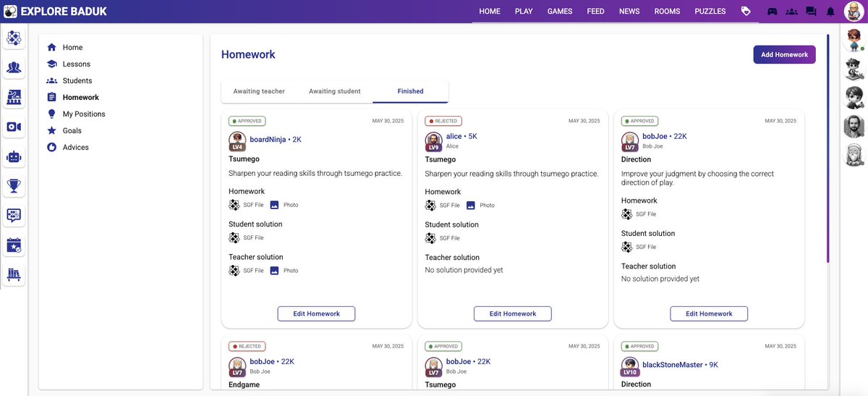Open the video camera icon in left rail
Viewport: 868px width, 396px height.
[x=14, y=127]
